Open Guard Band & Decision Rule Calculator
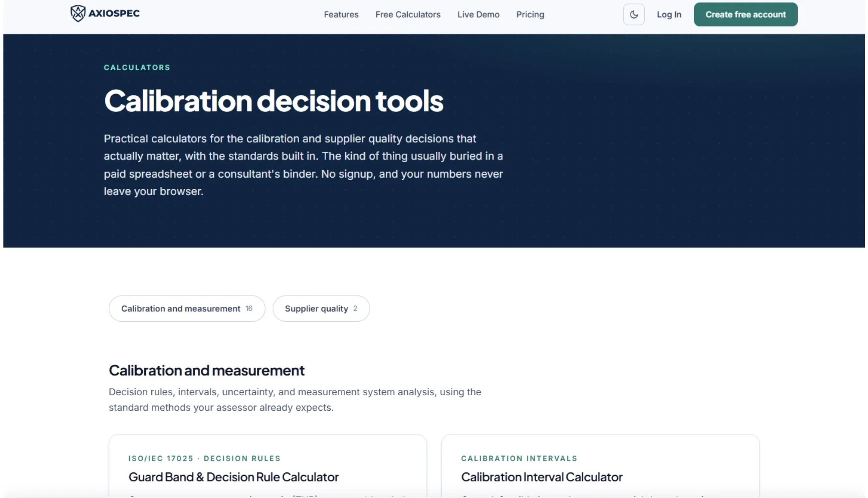Viewport: 868px width, 498px height. (x=234, y=477)
